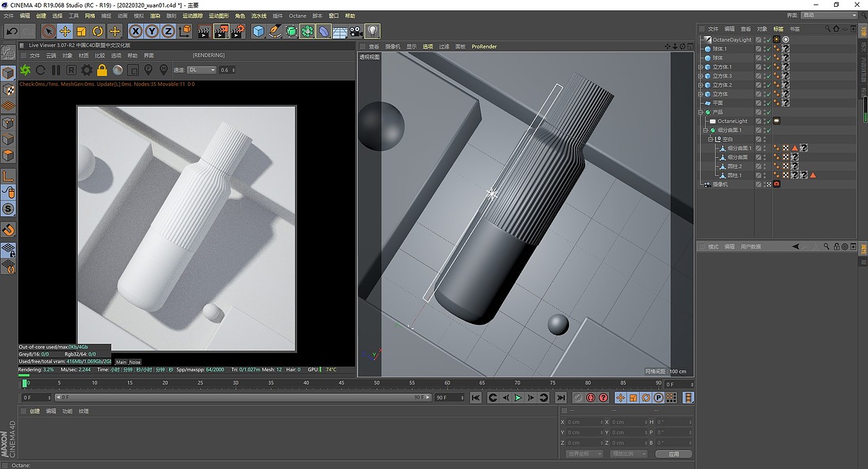Add a camera object from toolbar
Screen dimensions: 868x469
[x=356, y=31]
